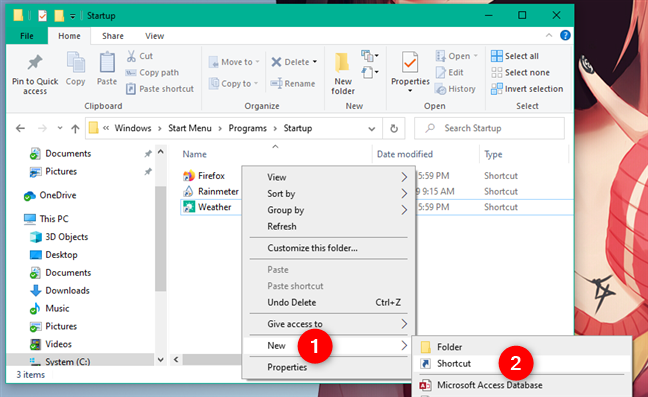The width and height of the screenshot is (648, 397).
Task: Open Help with the blue question icon
Action: [565, 36]
